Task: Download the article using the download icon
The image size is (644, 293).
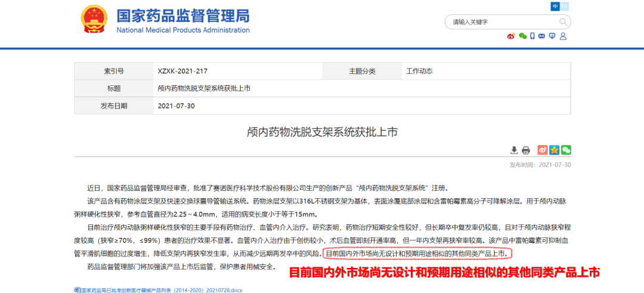Action: pyautogui.click(x=514, y=150)
